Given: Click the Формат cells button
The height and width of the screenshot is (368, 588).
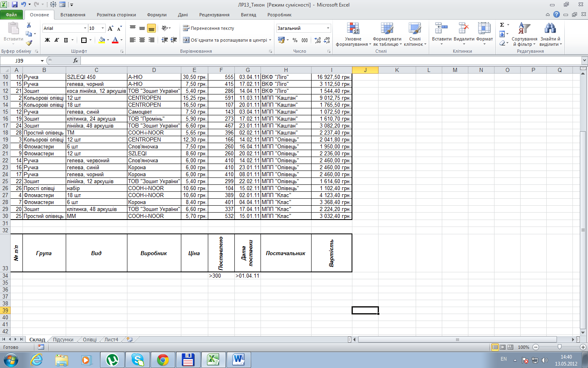Looking at the screenshot, I should (484, 34).
